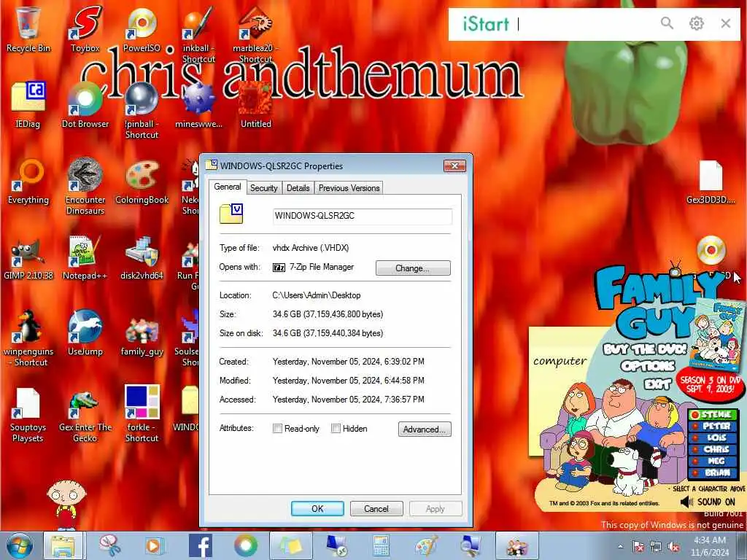The image size is (747, 560).
Task: Click the iStart search magnifier icon
Action: 667,23
